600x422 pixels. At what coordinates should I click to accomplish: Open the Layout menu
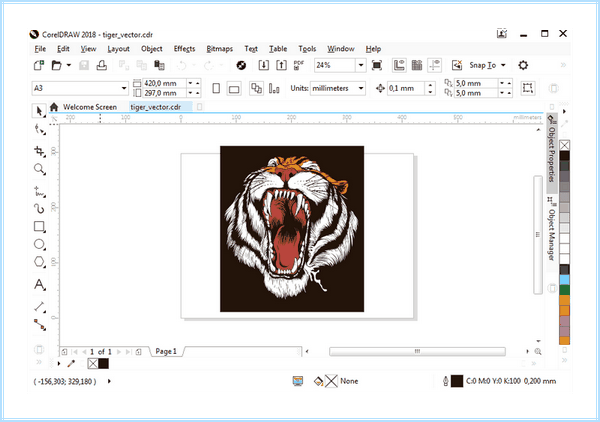(118, 49)
